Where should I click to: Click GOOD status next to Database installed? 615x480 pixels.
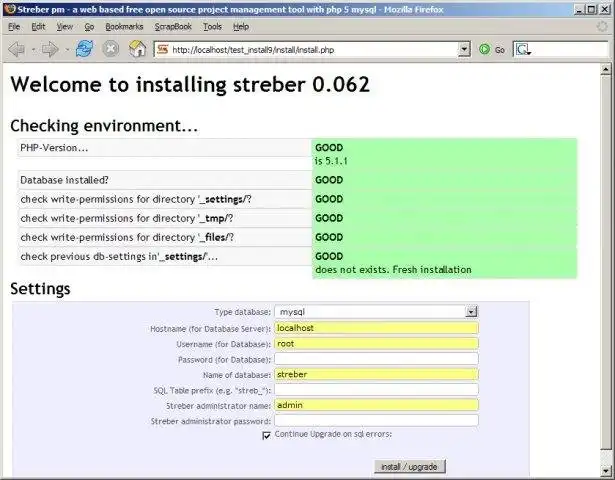tap(329, 180)
